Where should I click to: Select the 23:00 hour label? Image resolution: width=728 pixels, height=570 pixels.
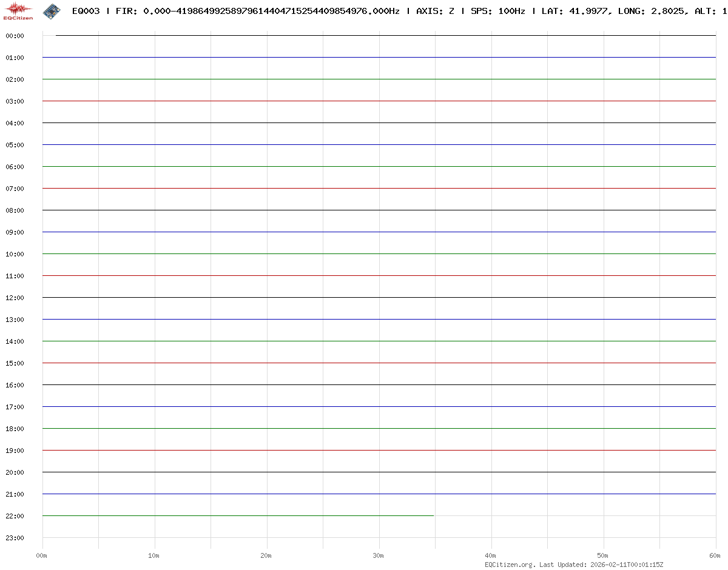pyautogui.click(x=15, y=538)
